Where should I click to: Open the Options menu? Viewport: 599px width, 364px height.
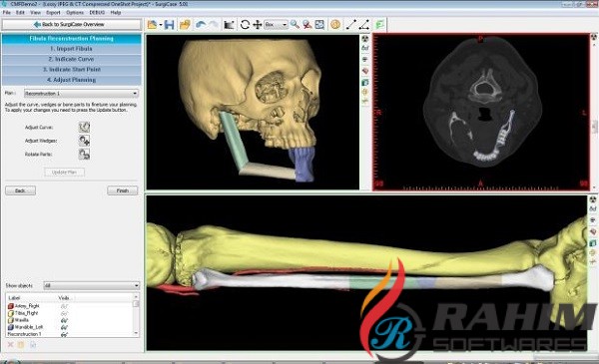75,13
